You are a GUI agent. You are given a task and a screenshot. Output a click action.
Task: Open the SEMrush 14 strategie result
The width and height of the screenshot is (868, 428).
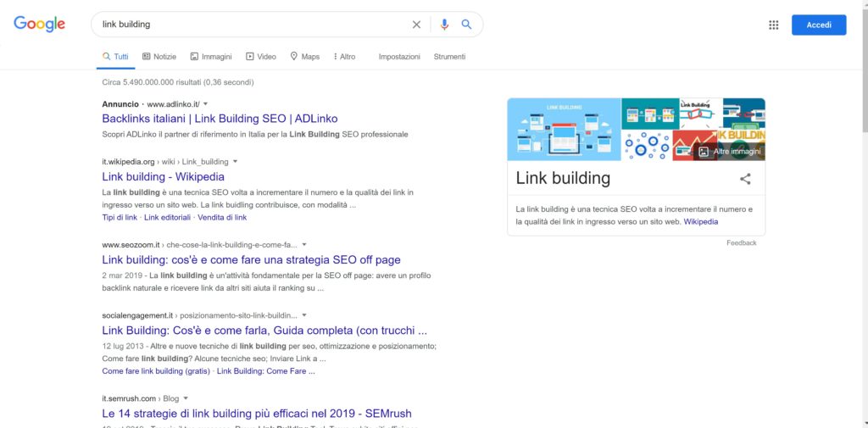[x=257, y=414]
